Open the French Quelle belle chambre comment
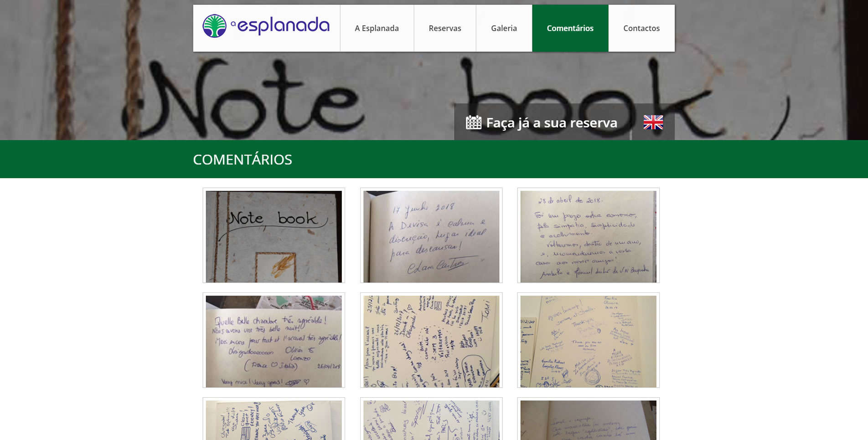This screenshot has height=440, width=868. point(274,340)
